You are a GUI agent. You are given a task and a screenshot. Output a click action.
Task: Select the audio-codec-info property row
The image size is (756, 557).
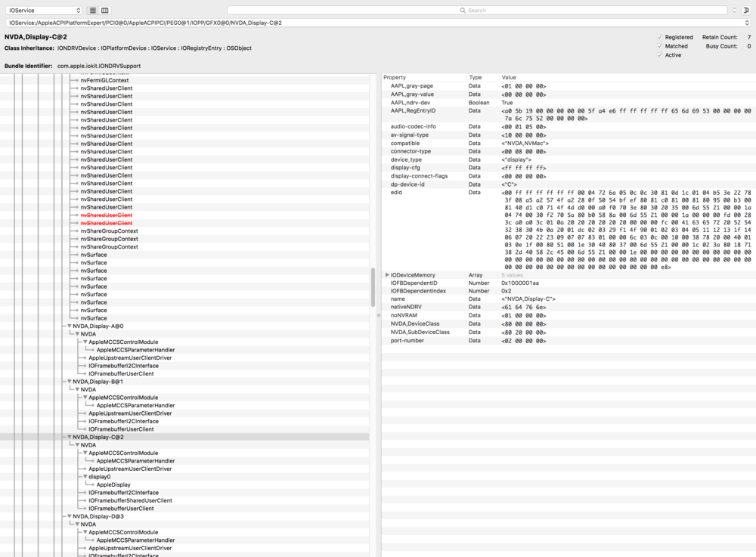click(569, 126)
